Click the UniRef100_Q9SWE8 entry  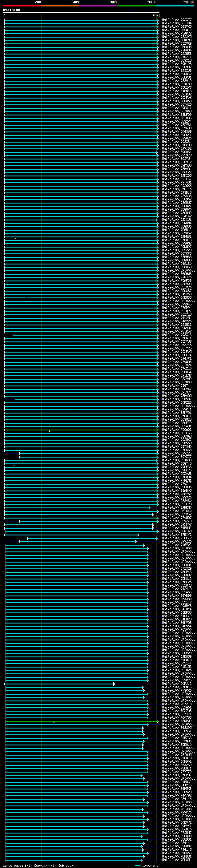(x=177, y=54)
